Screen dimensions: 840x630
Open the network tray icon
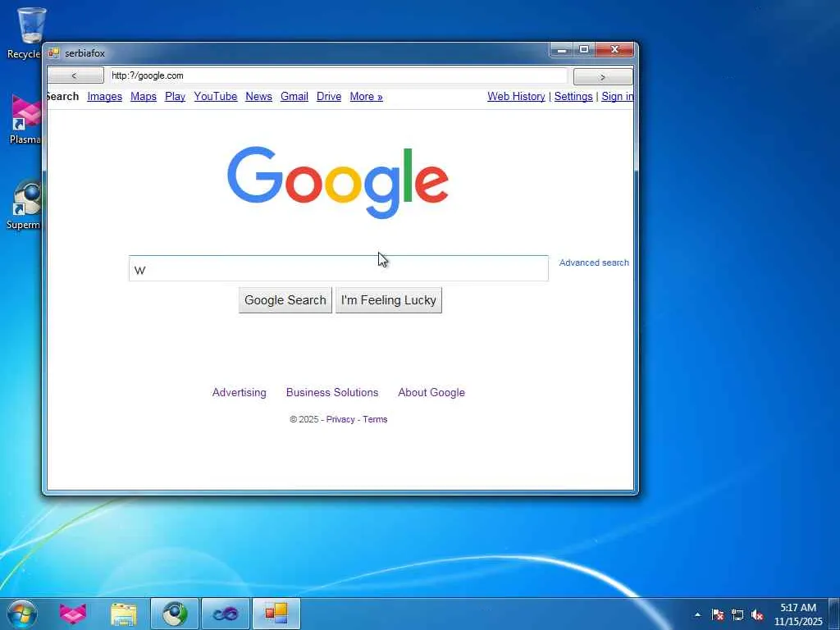click(x=737, y=614)
